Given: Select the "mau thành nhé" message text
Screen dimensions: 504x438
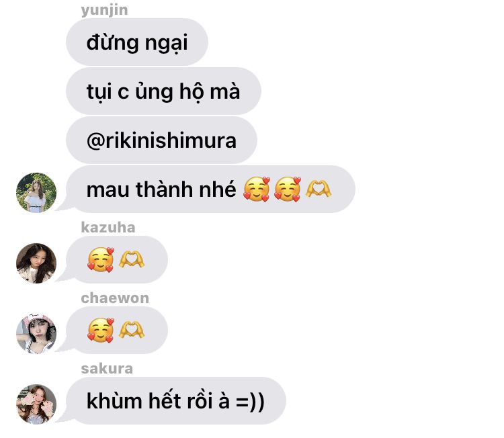Looking at the screenshot, I should [x=161, y=189].
